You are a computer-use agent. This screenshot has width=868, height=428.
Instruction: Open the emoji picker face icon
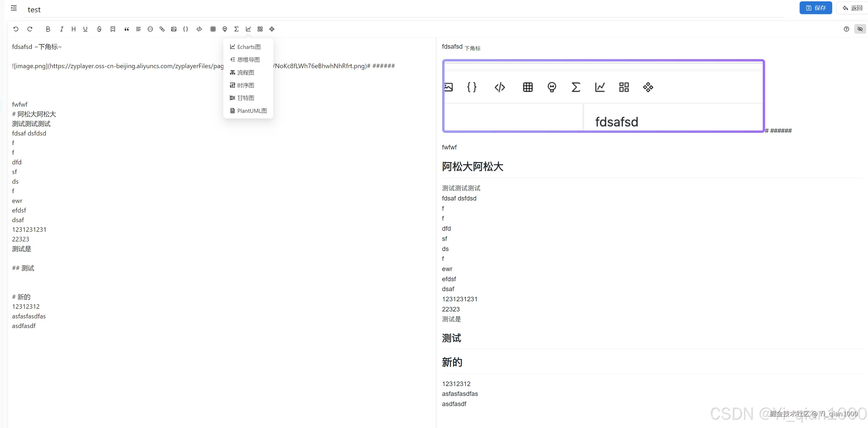[150, 29]
